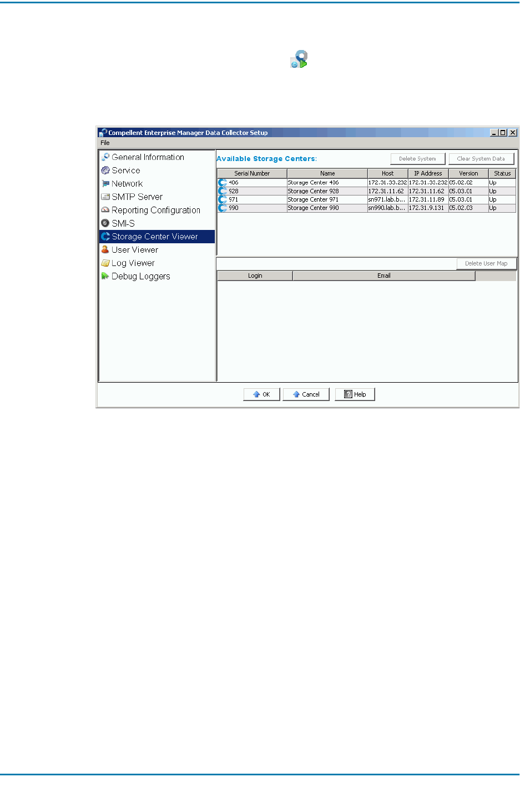This screenshot has width=520, height=812.
Task: Confirm with the OK button
Action: pyautogui.click(x=261, y=394)
